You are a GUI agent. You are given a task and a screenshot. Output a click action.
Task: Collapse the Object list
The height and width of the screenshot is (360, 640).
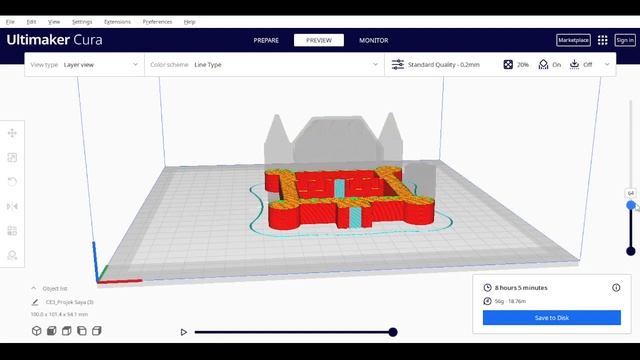[33, 288]
